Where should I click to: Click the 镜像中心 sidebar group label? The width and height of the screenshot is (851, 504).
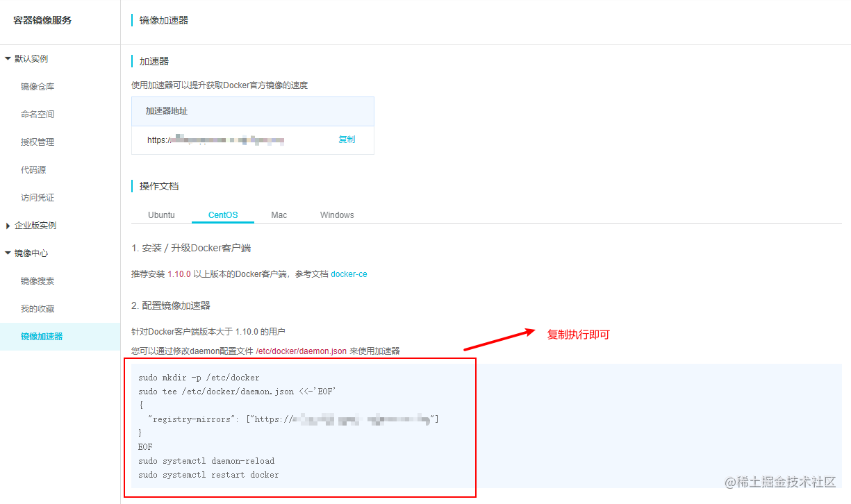(x=31, y=253)
